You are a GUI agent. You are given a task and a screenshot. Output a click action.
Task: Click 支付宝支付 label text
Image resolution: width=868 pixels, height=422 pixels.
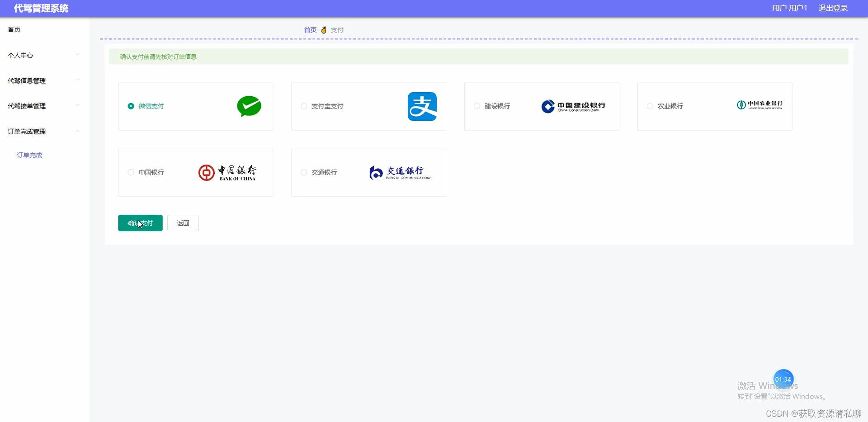327,106
